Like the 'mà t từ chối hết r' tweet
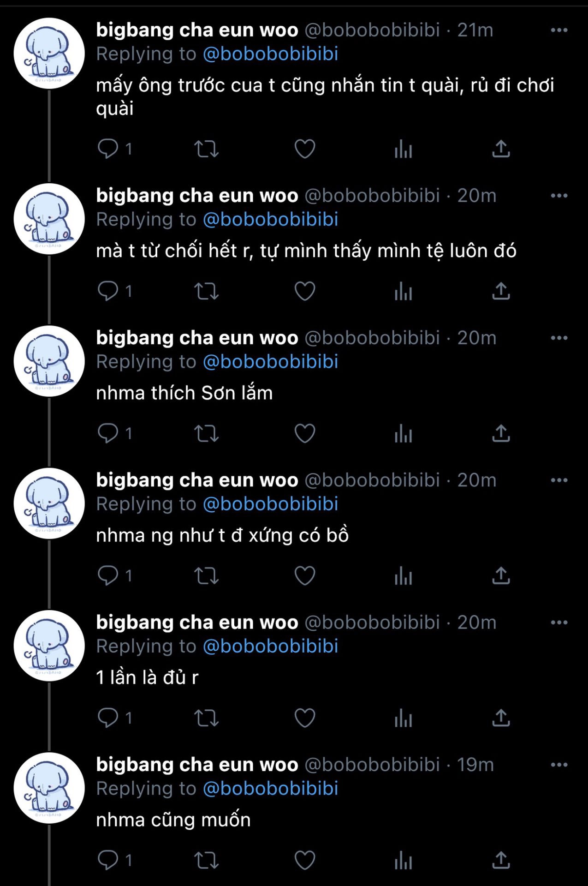Image resolution: width=588 pixels, height=886 pixels. [x=305, y=291]
